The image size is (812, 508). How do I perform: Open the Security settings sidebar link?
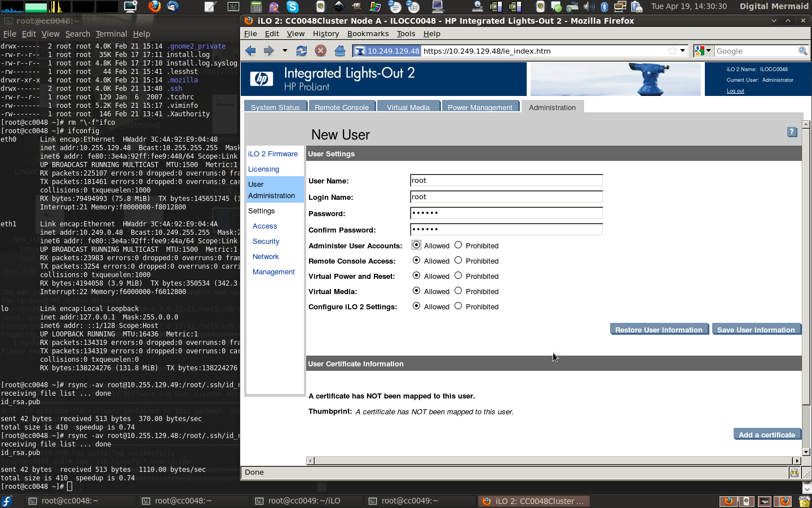click(x=266, y=241)
